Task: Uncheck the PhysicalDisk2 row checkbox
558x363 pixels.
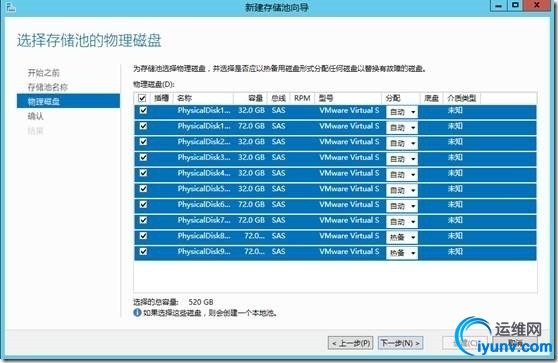Action: 143,142
